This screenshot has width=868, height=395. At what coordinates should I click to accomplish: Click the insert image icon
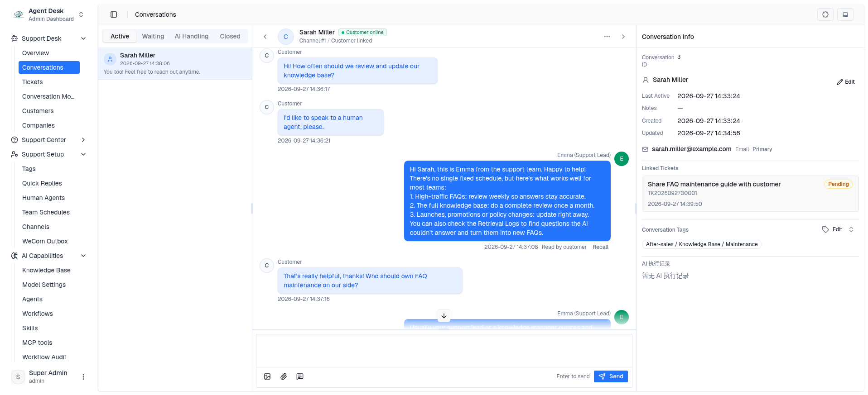pyautogui.click(x=267, y=376)
